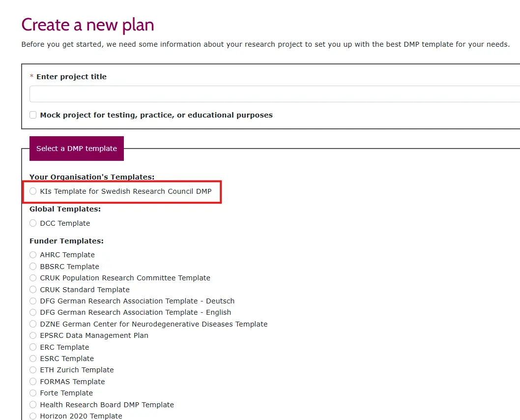Select the ESRC Template option
The image size is (520, 420).
[x=33, y=359]
